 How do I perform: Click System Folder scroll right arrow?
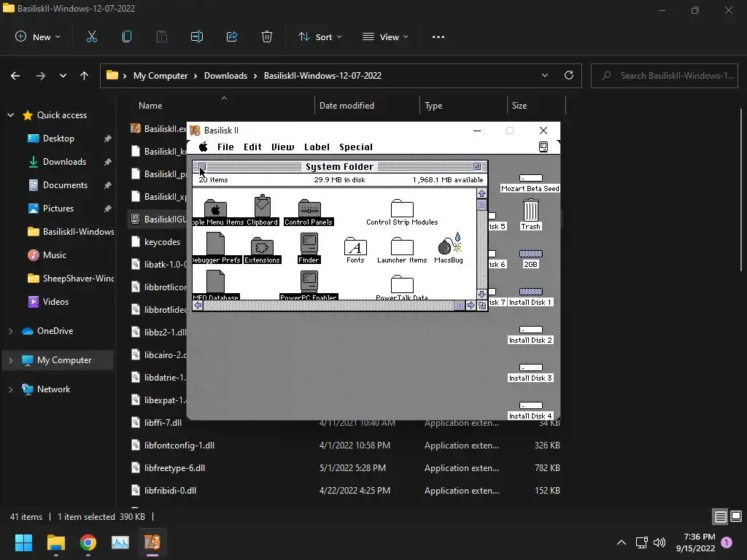click(471, 306)
